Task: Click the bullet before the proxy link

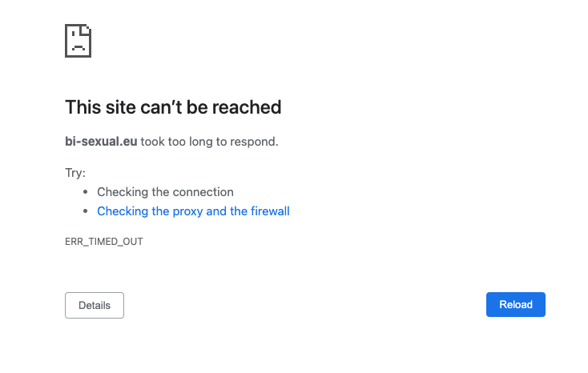Action: [x=86, y=212]
